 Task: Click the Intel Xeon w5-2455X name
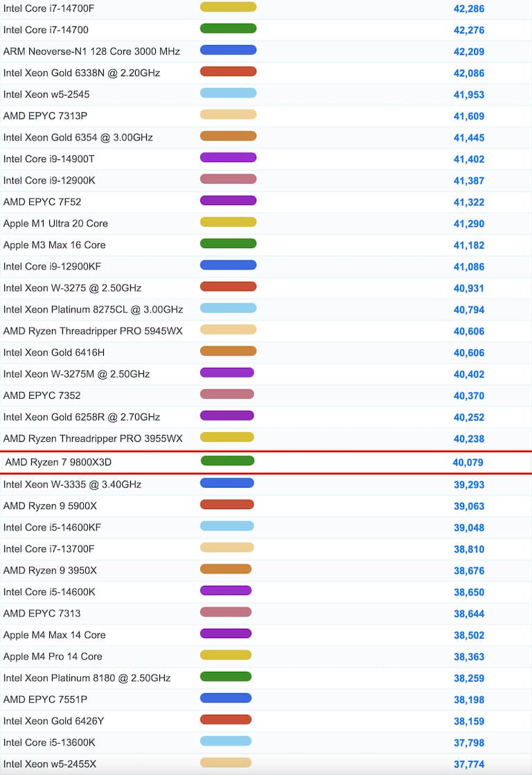pyautogui.click(x=49, y=764)
